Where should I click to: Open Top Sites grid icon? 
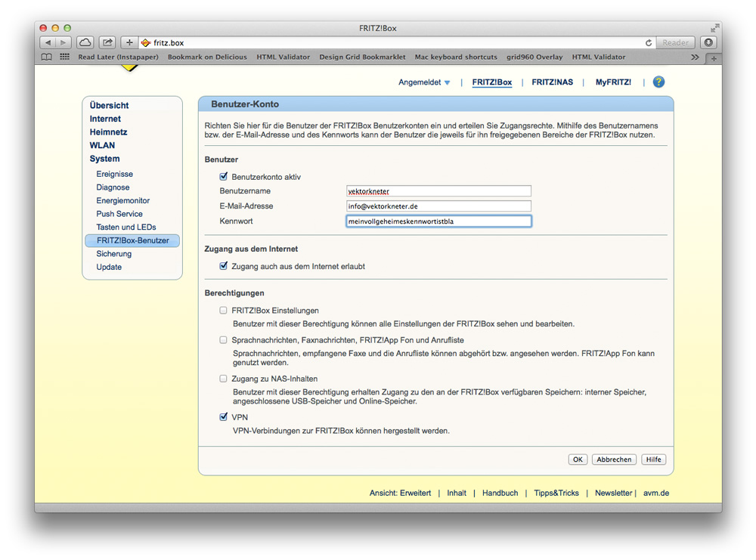pyautogui.click(x=64, y=57)
